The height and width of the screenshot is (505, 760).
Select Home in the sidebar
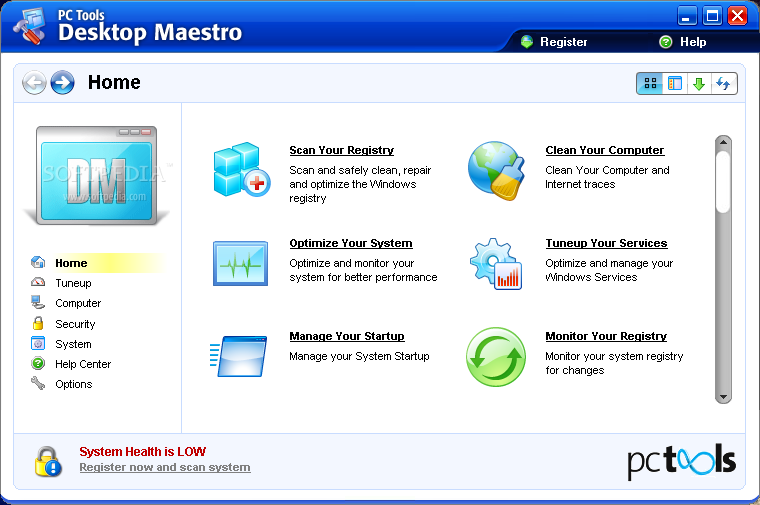tap(71, 263)
